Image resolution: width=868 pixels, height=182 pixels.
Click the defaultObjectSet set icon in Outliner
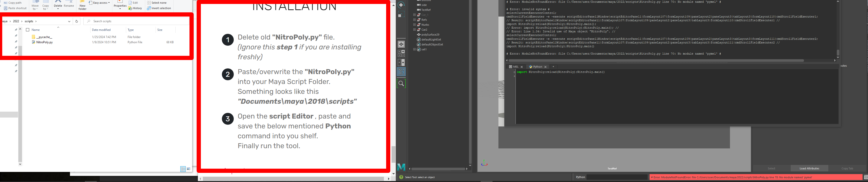point(419,44)
